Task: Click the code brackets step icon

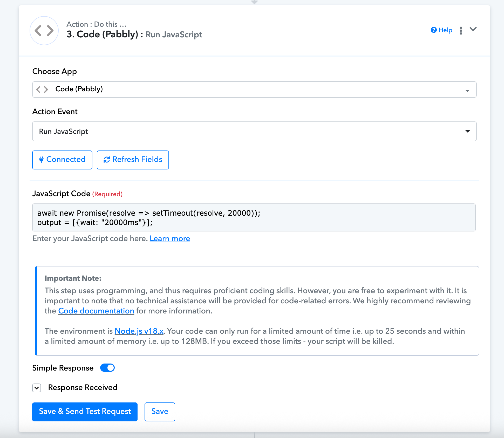Action: click(x=44, y=31)
